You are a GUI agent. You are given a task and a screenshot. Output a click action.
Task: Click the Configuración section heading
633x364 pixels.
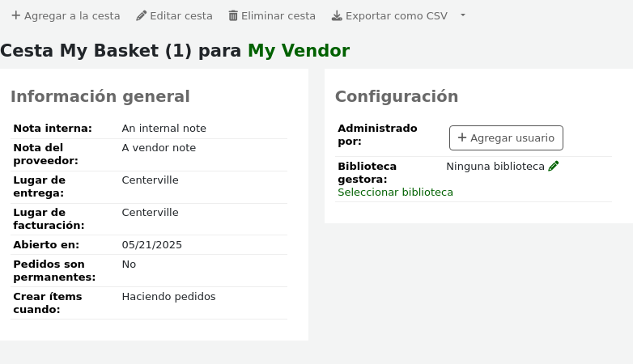[x=397, y=96]
